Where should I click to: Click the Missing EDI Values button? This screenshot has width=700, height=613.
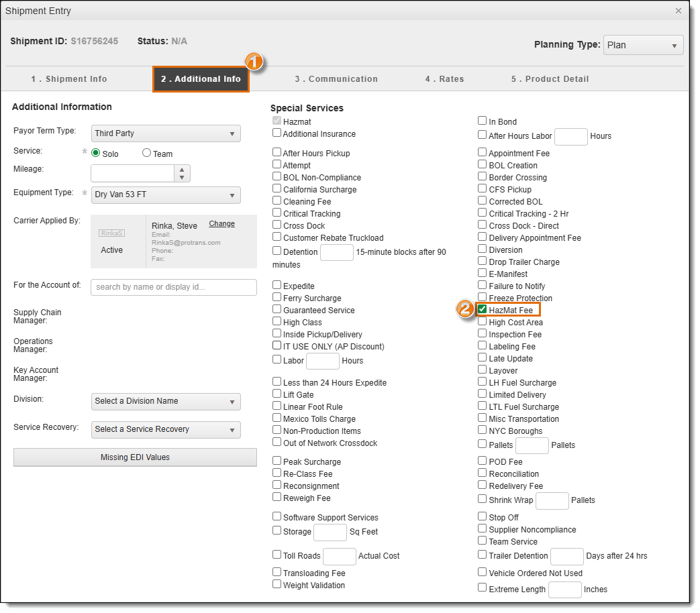[x=135, y=457]
